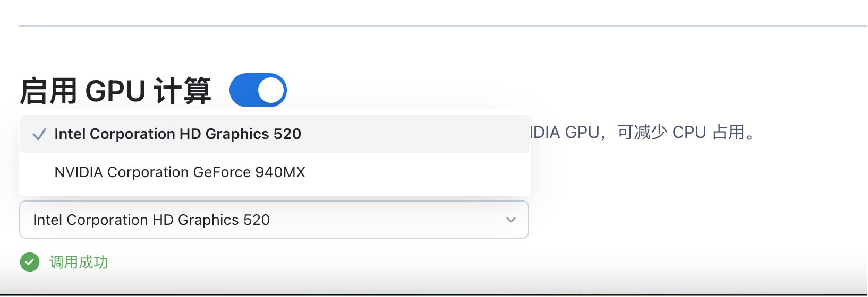This screenshot has width=868, height=297.
Task: Click the word GPU in the heading
Action: (x=115, y=91)
